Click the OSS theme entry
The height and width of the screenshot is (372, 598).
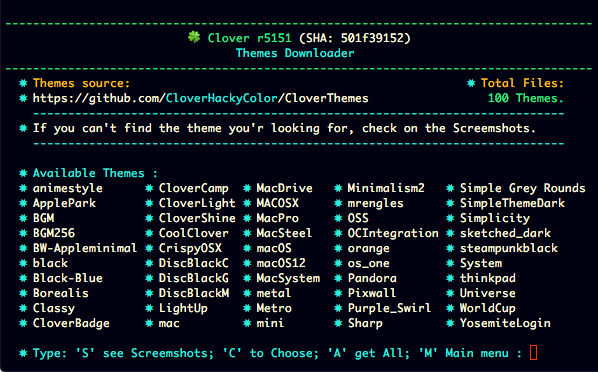coord(358,218)
